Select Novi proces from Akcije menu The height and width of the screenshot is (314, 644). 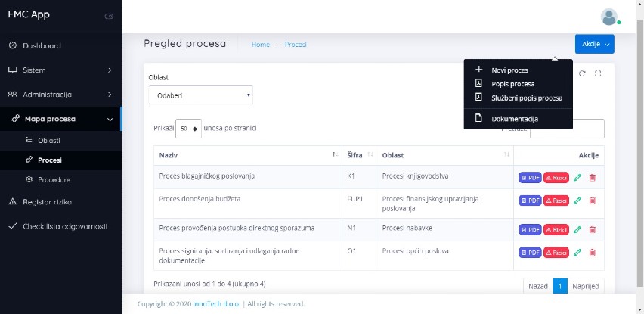click(x=509, y=70)
